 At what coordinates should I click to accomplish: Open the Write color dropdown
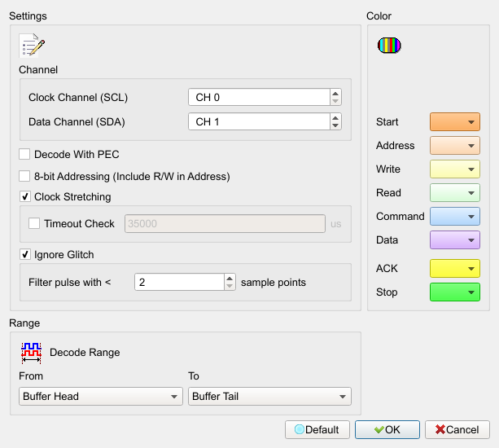(x=455, y=169)
